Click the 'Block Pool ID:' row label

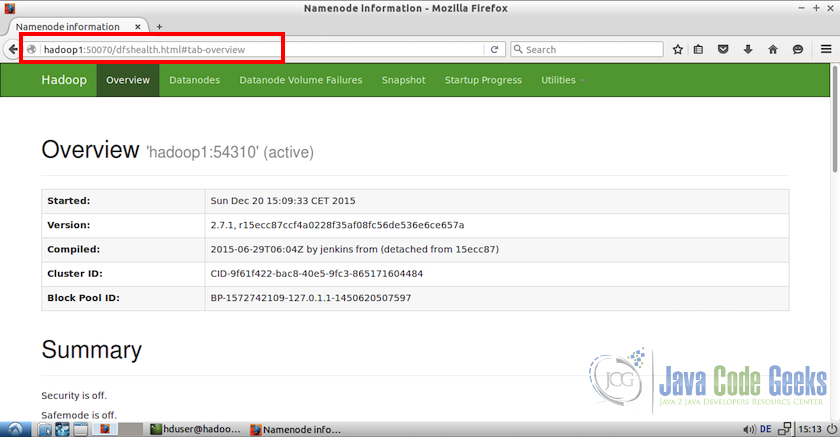(83, 298)
